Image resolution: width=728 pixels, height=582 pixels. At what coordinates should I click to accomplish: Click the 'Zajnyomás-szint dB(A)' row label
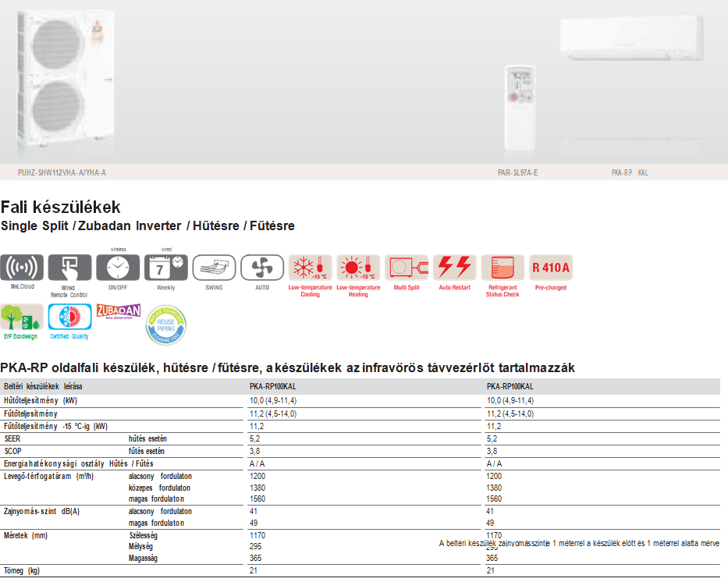(x=42, y=512)
